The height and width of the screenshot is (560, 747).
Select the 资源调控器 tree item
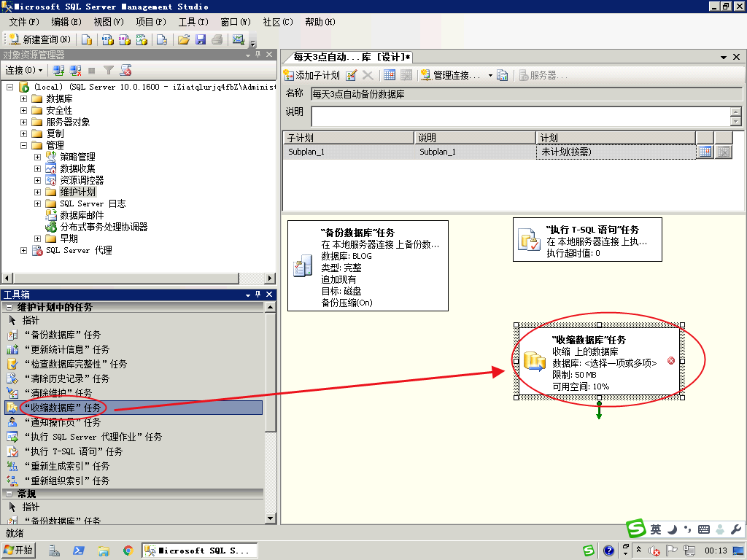pyautogui.click(x=82, y=181)
